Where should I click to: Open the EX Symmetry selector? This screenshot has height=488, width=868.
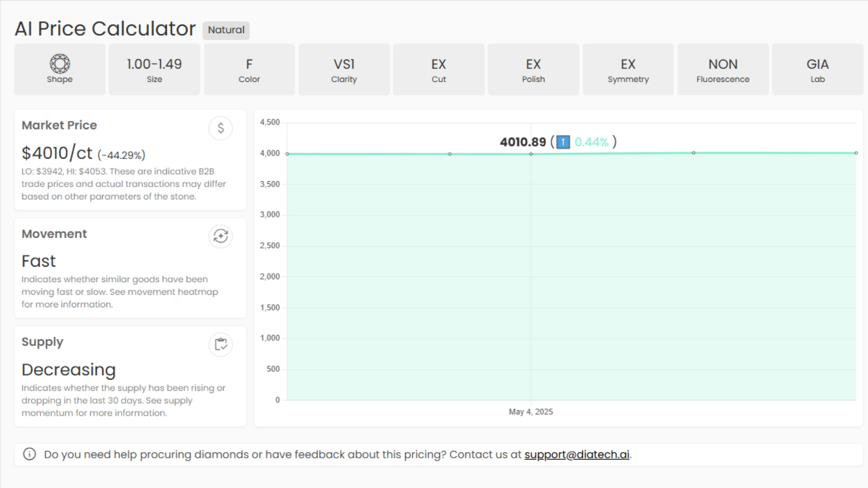[628, 70]
